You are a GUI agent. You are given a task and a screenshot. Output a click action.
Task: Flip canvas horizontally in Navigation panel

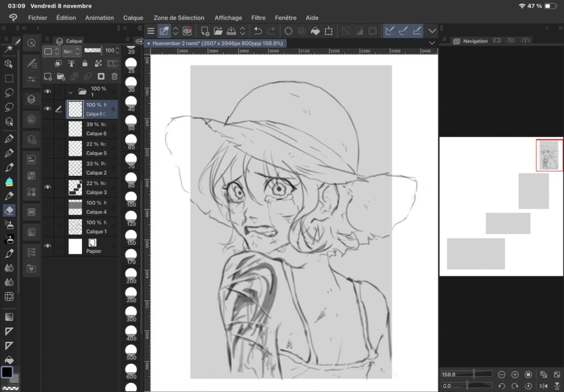[544, 386]
